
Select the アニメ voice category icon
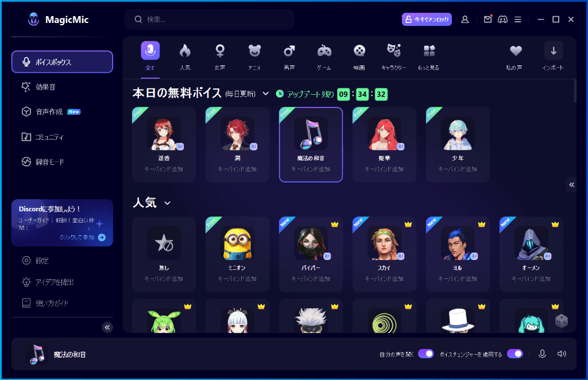[x=254, y=54]
